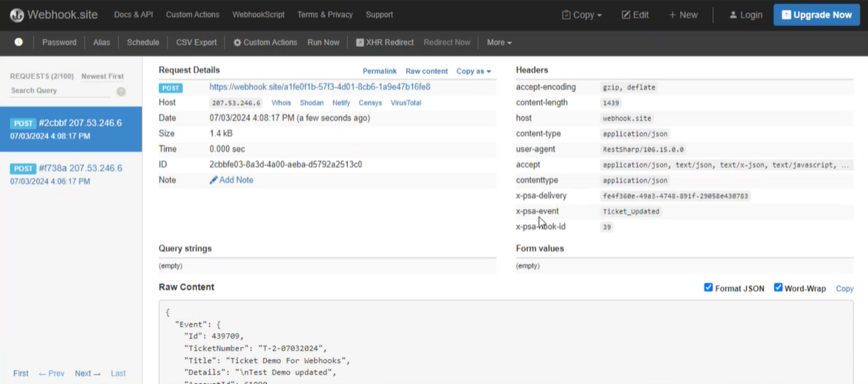
Task: Open the Docs & API menu item
Action: 133,15
